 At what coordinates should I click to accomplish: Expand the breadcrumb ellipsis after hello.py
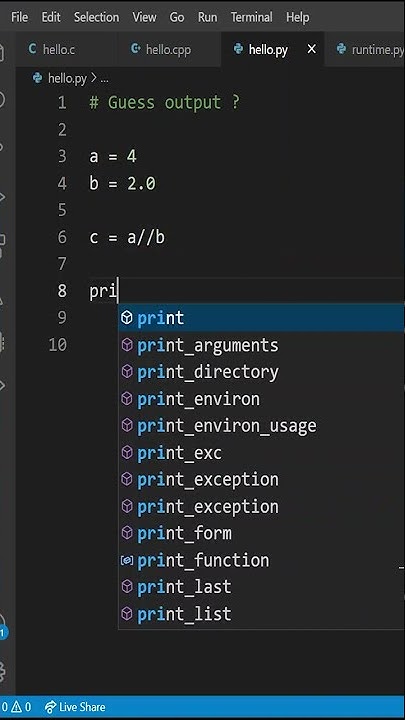(104, 79)
